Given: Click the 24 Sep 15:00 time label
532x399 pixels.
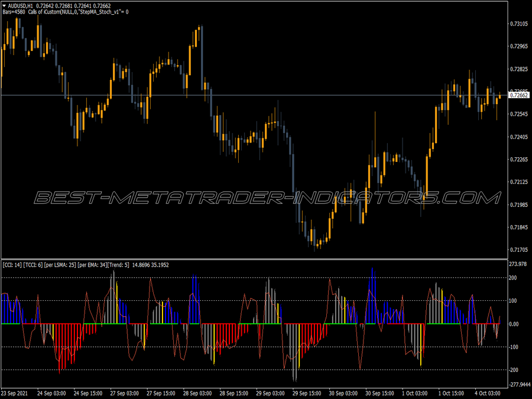Looking at the screenshot, I should (88, 394).
